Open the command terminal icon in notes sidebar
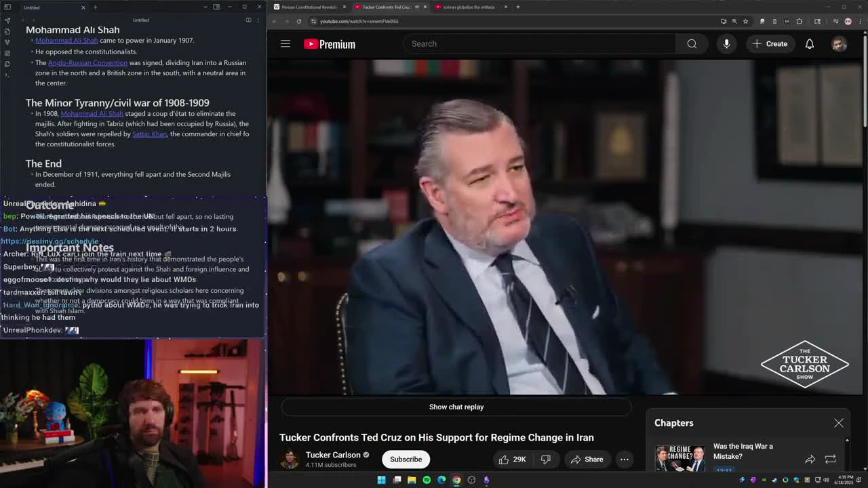This screenshot has height=488, width=868. tap(7, 75)
